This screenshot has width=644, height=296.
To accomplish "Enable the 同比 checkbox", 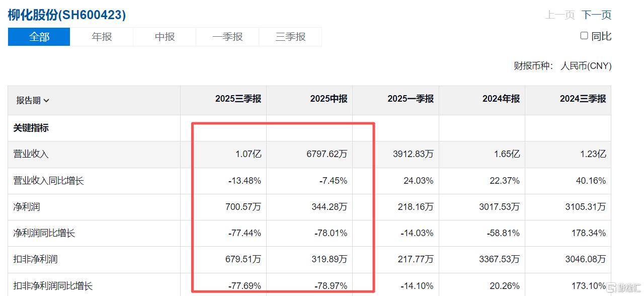I will point(584,36).
